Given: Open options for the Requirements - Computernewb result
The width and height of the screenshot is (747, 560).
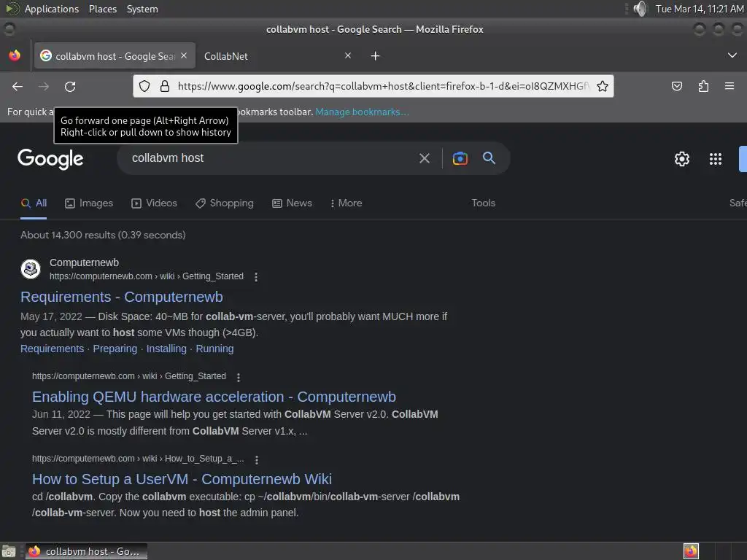Looking at the screenshot, I should [256, 276].
